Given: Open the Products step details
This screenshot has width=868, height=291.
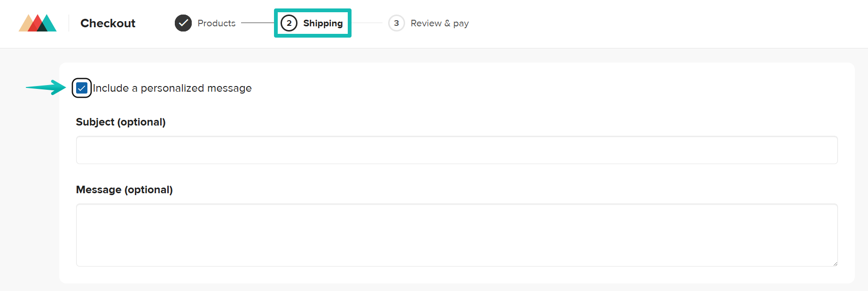Looking at the screenshot, I should coord(216,23).
